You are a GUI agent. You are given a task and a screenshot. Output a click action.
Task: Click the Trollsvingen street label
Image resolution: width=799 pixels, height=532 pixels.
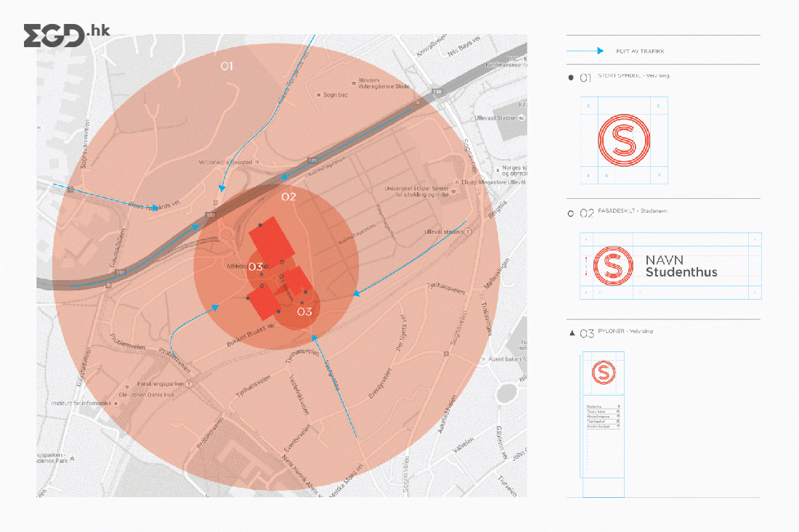click(x=486, y=319)
